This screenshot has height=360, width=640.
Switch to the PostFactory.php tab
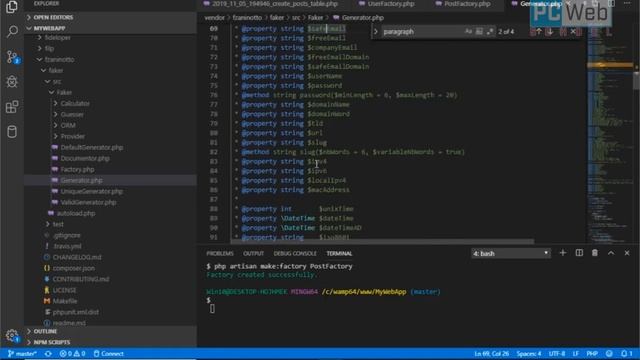tap(464, 4)
